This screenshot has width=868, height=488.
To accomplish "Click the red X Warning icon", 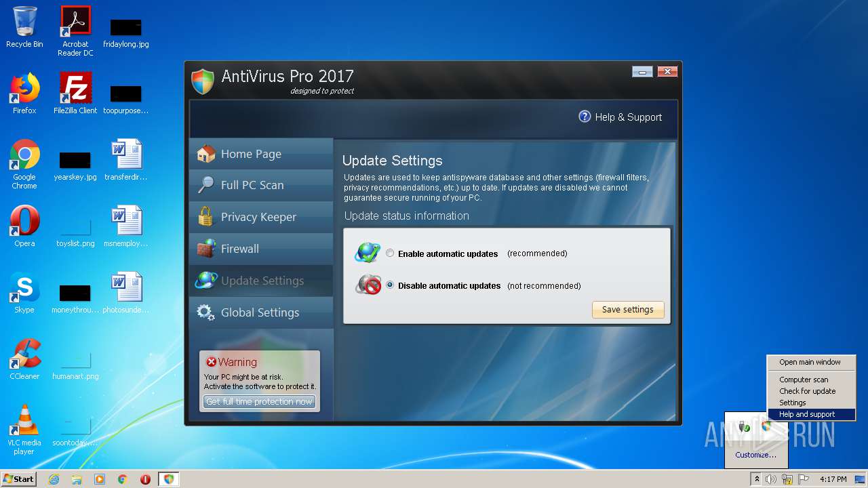I will tap(211, 362).
